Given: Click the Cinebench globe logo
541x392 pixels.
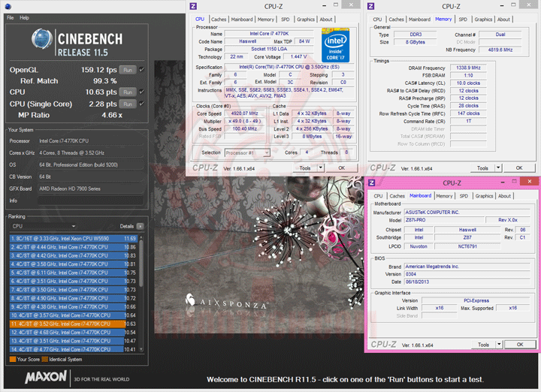Looking at the screenshot, I should pos(42,38).
